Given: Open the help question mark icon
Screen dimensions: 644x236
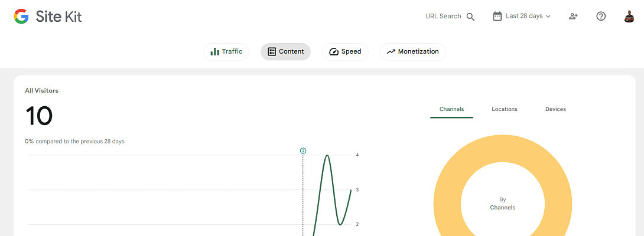Looking at the screenshot, I should tap(601, 17).
